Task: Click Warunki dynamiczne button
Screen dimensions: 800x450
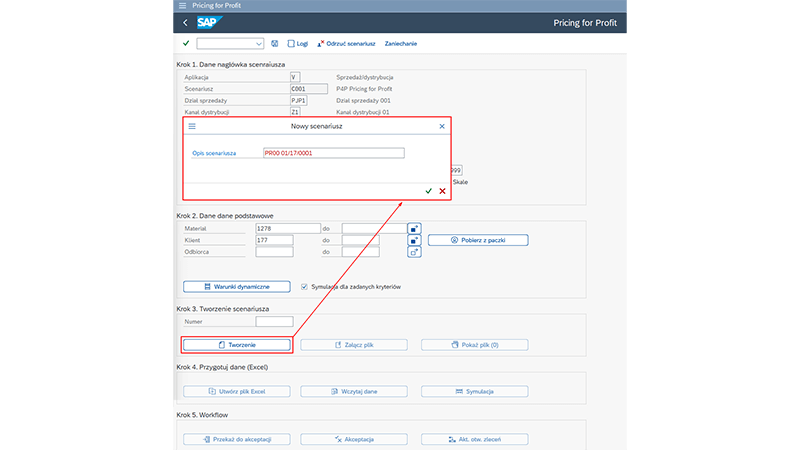Action: 237,287
